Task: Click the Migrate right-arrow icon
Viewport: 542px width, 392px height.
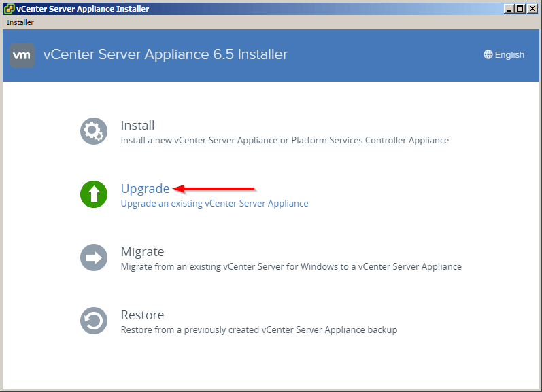Action: click(x=94, y=257)
